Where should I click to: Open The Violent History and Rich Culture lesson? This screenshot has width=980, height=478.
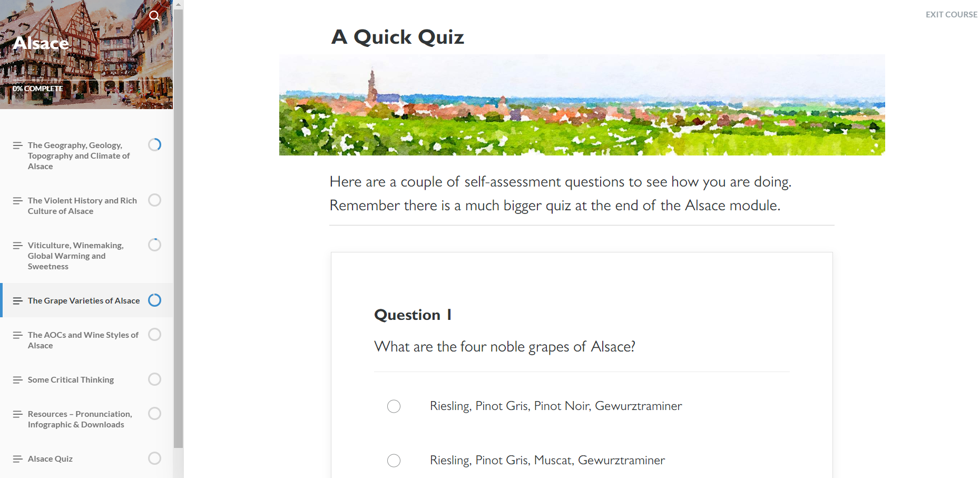point(82,206)
